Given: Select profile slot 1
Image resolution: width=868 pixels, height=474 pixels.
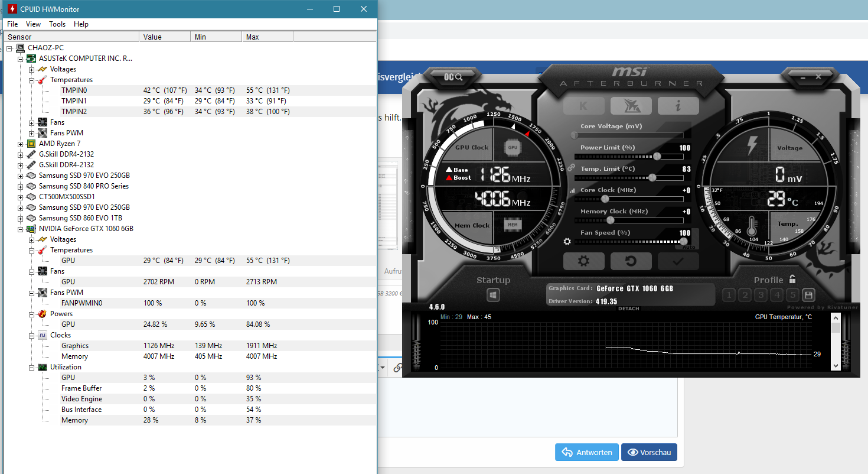Looking at the screenshot, I should click(x=729, y=295).
